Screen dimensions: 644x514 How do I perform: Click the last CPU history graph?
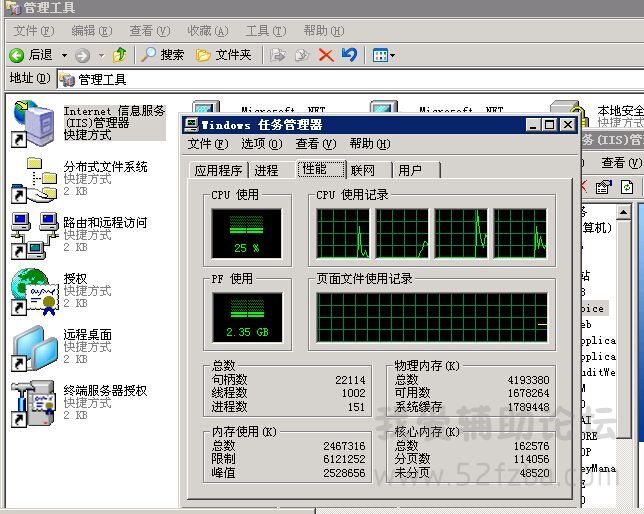coord(520,233)
